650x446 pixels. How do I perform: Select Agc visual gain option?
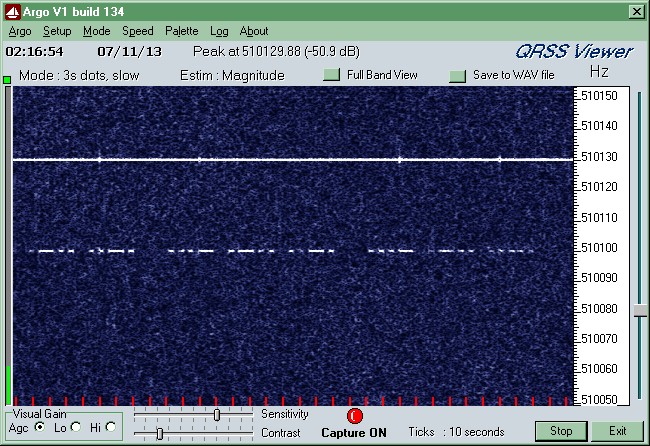pyautogui.click(x=40, y=427)
